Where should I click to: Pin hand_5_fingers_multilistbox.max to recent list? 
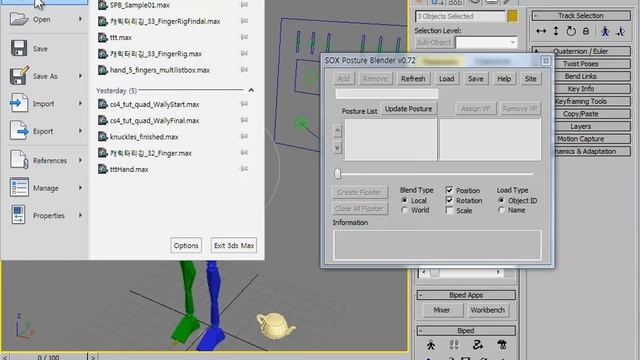[x=244, y=70]
